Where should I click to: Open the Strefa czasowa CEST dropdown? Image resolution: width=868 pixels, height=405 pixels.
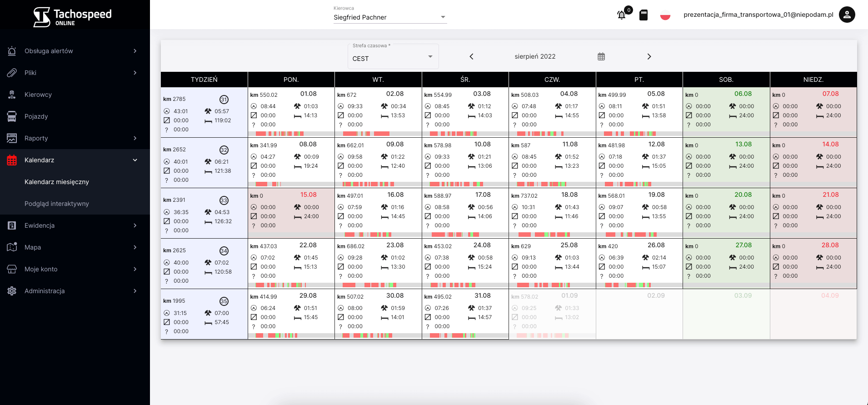(x=393, y=58)
